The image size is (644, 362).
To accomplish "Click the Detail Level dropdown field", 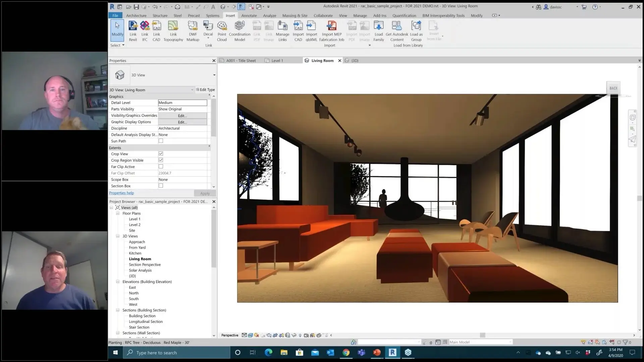I will [182, 103].
